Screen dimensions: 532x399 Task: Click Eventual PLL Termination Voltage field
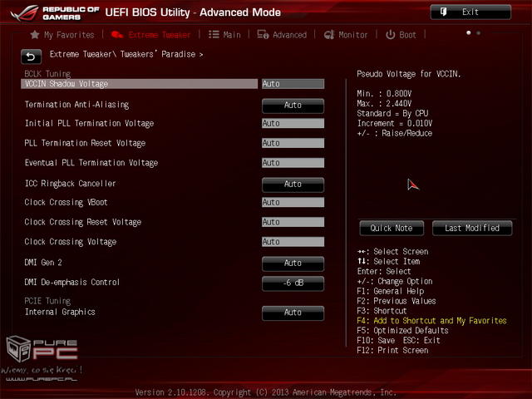(x=293, y=163)
